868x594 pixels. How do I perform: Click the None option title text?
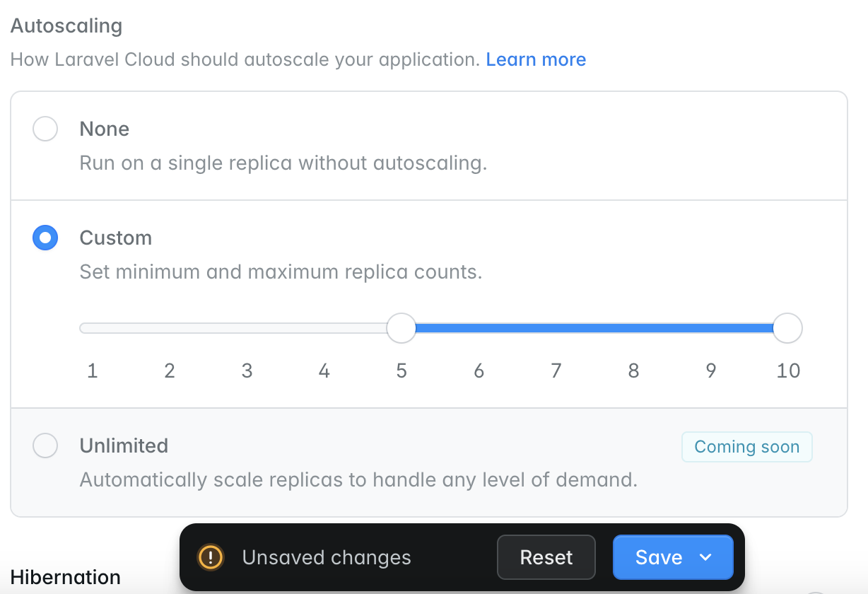coord(105,129)
